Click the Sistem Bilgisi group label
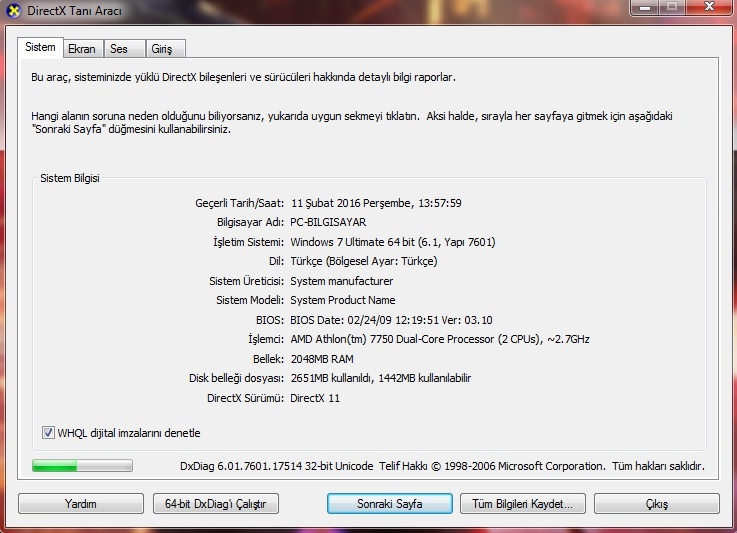 70,178
